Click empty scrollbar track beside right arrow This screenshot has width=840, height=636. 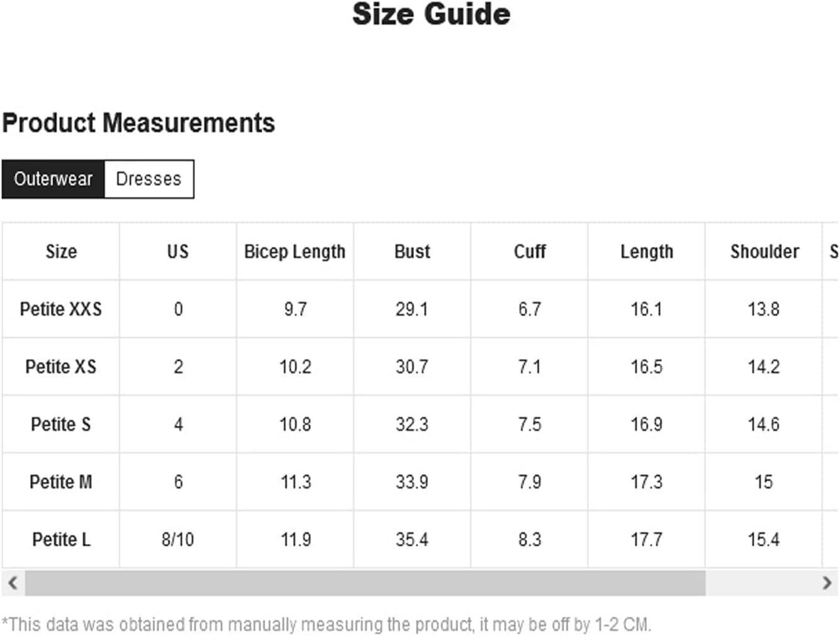click(760, 583)
